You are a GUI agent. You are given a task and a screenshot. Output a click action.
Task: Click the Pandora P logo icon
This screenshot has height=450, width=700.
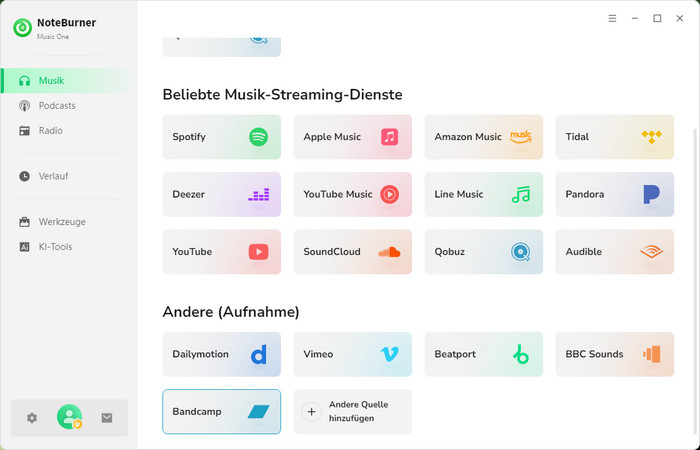[651, 194]
